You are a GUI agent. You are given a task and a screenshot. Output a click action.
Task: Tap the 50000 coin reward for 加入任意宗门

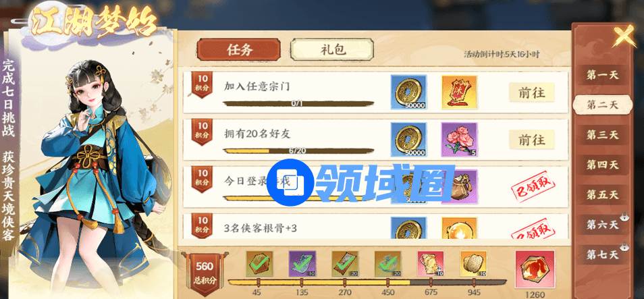[x=408, y=92]
